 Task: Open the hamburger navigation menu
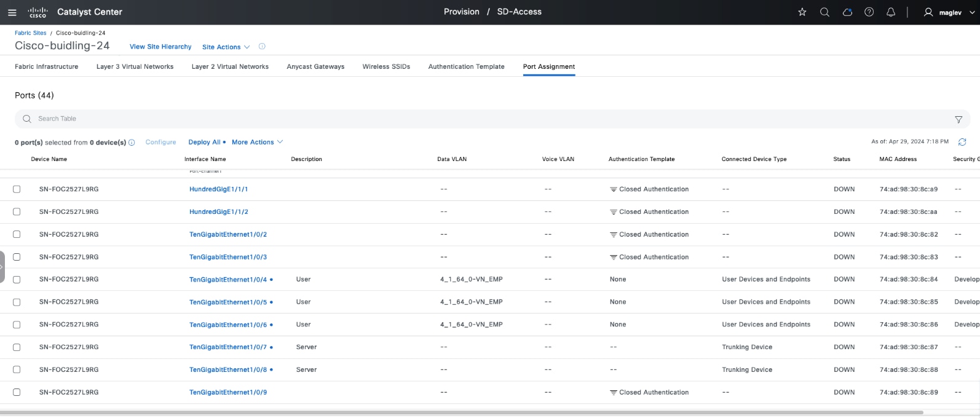point(12,12)
